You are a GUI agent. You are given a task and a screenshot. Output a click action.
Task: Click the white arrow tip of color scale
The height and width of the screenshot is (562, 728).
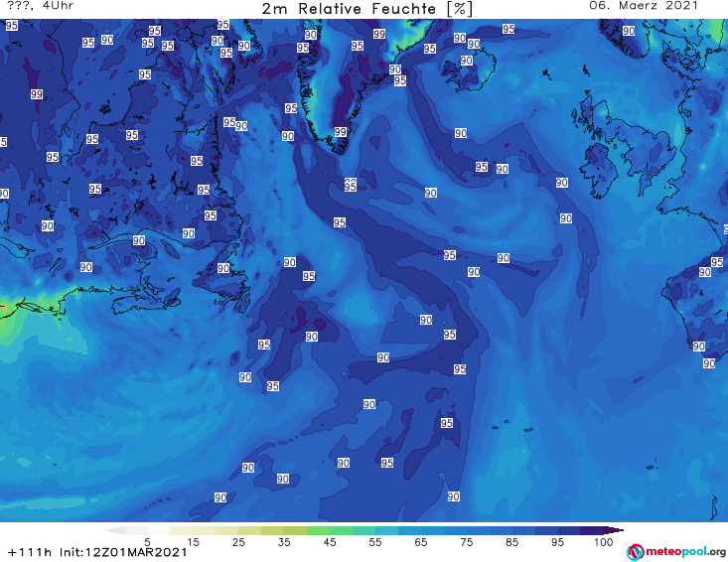(114, 530)
